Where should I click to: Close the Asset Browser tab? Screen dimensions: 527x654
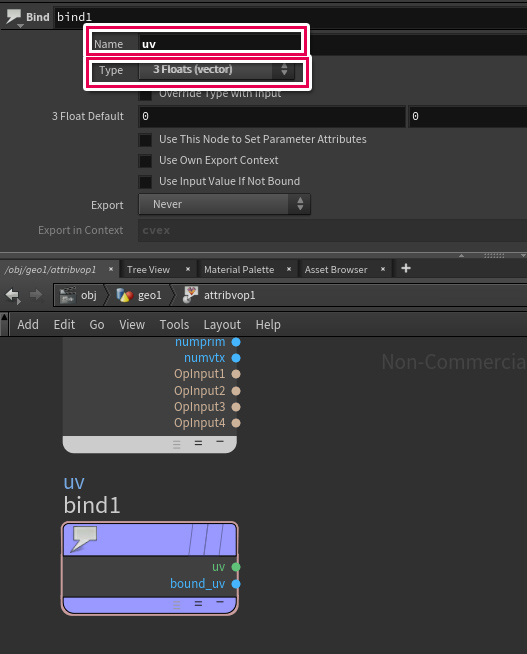383,269
